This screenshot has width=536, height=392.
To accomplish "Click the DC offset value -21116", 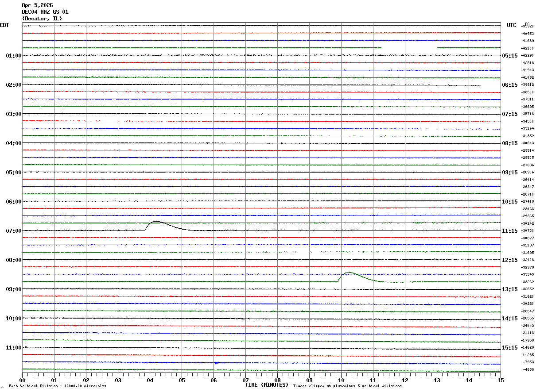I will point(528,333).
